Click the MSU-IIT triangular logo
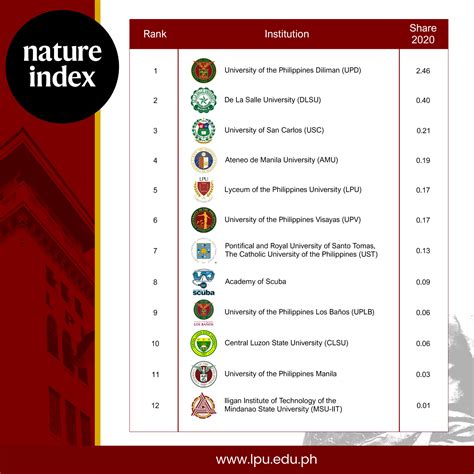 [204, 405]
